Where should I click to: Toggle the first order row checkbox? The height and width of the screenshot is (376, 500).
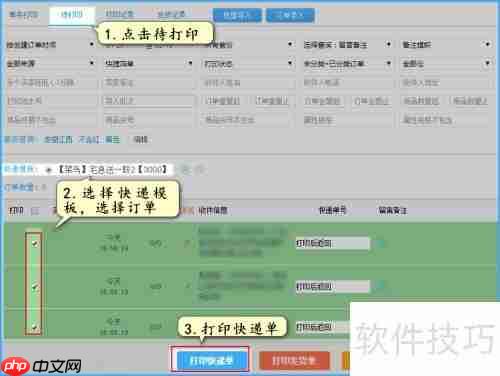[35, 244]
